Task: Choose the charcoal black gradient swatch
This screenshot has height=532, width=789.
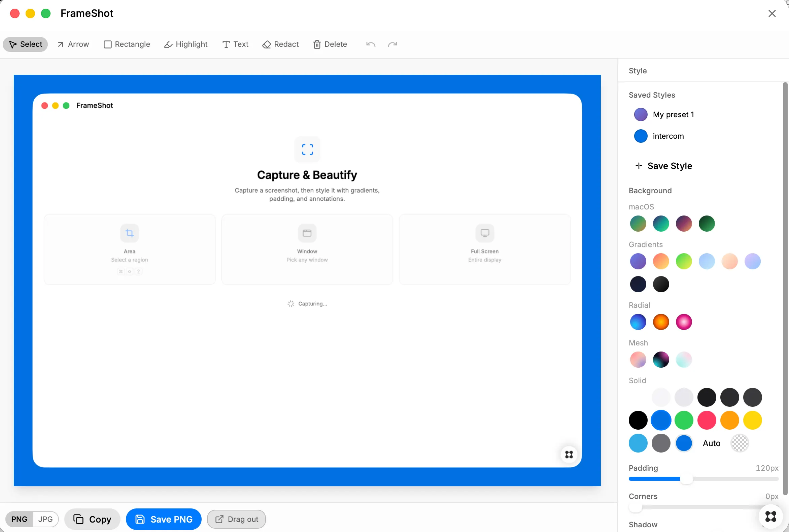Action: pos(661,284)
